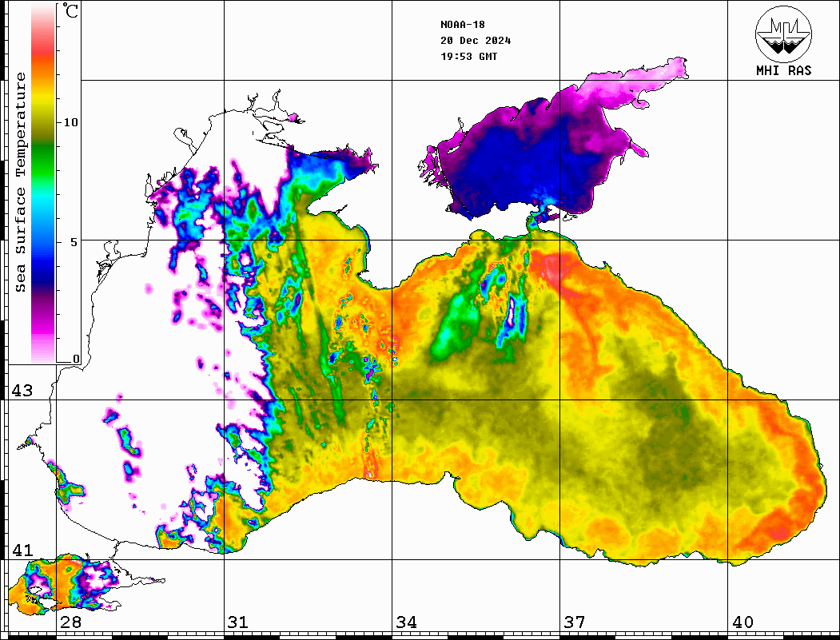Viewport: 840px width, 640px height.
Task: Click the '10' tick on temperature scale
Action: [x=70, y=122]
